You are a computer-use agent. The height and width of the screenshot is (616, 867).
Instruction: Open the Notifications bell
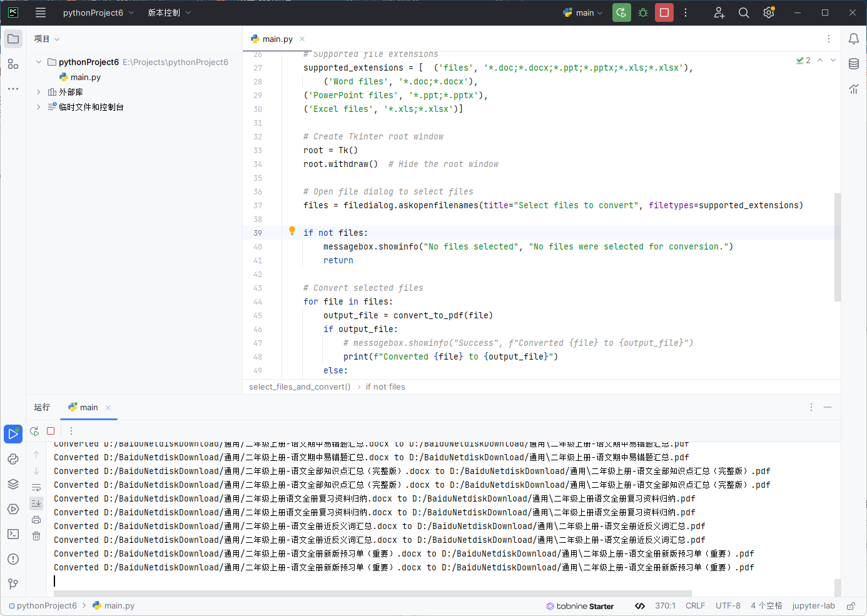[854, 39]
